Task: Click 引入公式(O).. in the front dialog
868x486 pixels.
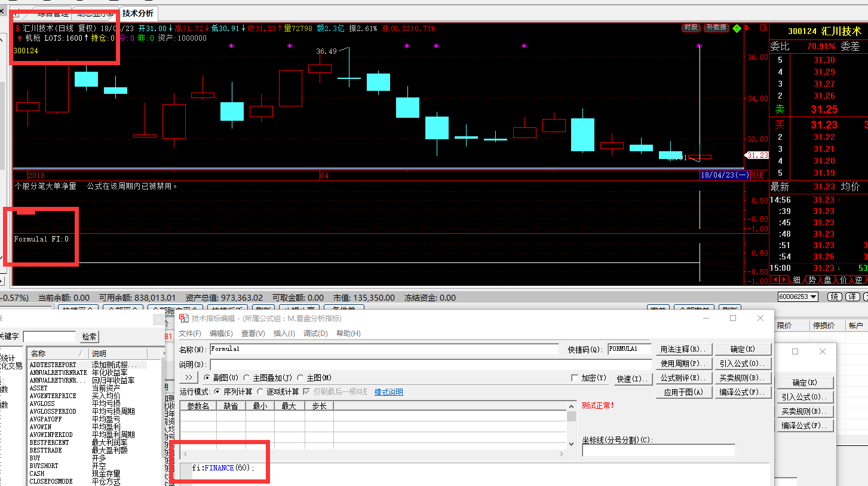Action: (x=743, y=363)
